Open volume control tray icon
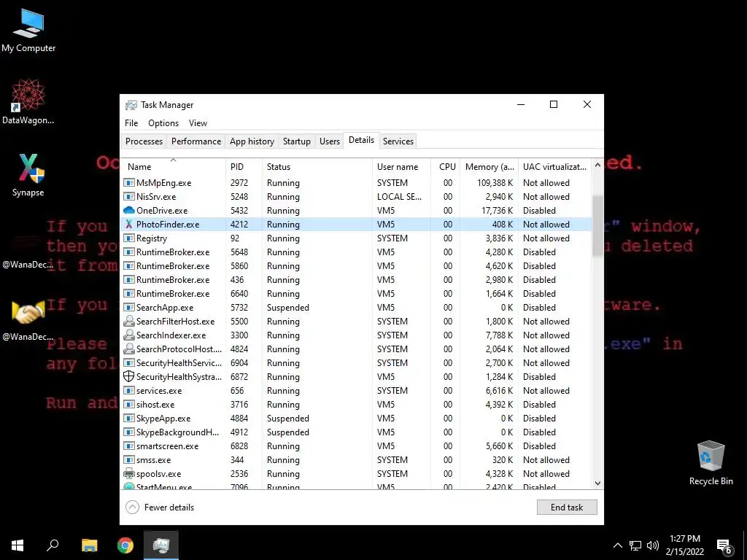 click(653, 545)
